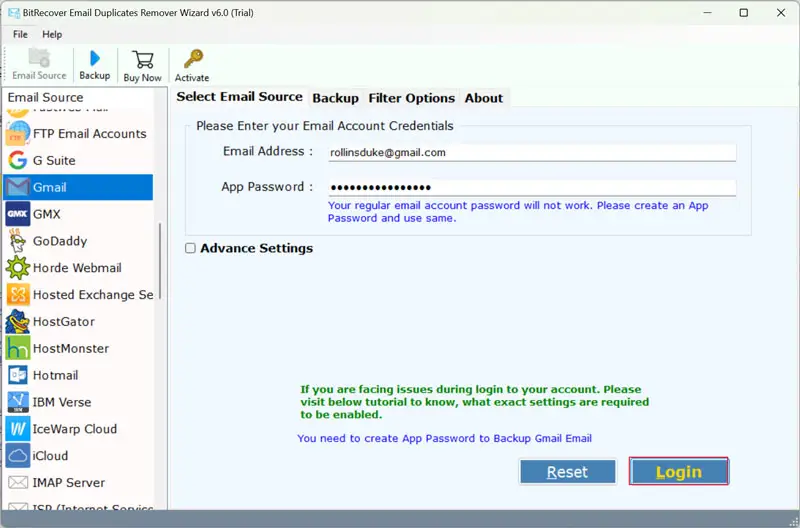This screenshot has height=528, width=800.
Task: Select the GoDaddy mascot icon
Action: (18, 241)
